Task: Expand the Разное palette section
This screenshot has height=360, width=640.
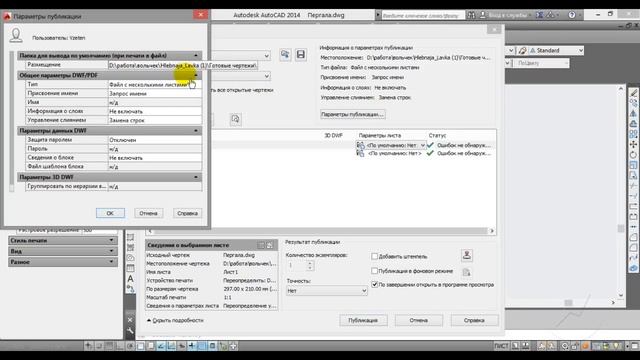Action: click(x=63, y=262)
